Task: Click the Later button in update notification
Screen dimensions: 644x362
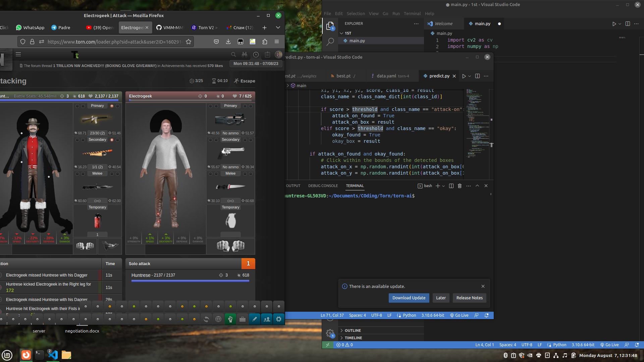Action: tap(440, 298)
